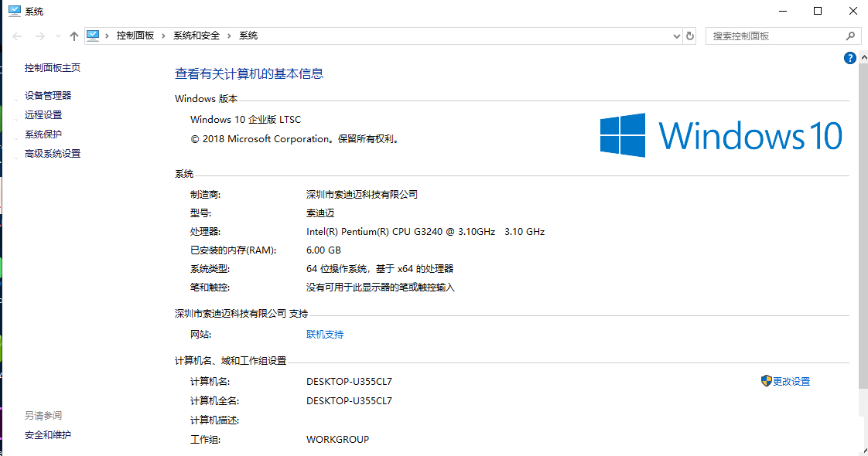The height and width of the screenshot is (456, 868).
Task: Click the system window title icon
Action: [x=15, y=11]
